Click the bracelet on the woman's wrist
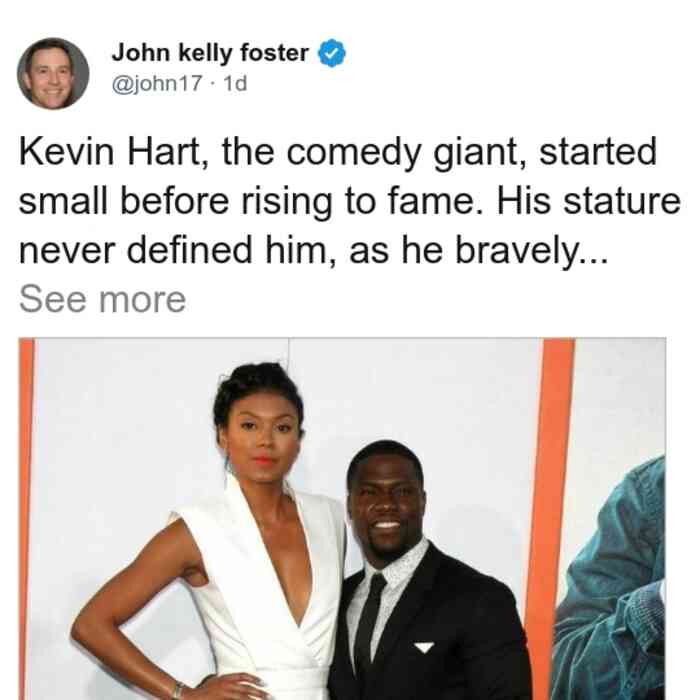Viewport: 700px width, 700px height. point(178,690)
